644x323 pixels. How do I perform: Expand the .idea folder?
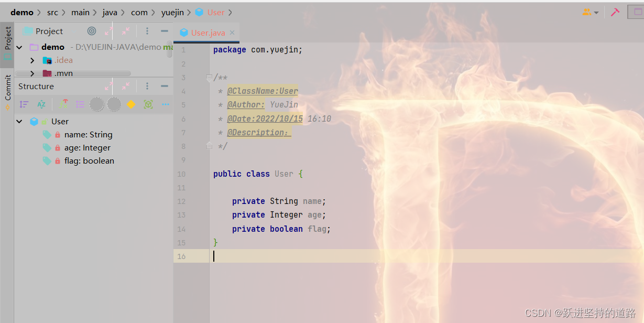(x=32, y=60)
